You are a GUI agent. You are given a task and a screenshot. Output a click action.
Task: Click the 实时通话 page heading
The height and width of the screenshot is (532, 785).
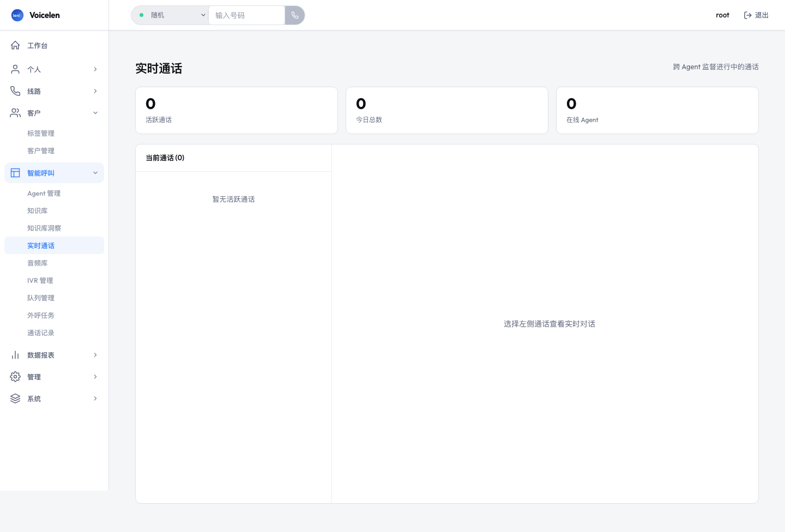click(x=159, y=68)
